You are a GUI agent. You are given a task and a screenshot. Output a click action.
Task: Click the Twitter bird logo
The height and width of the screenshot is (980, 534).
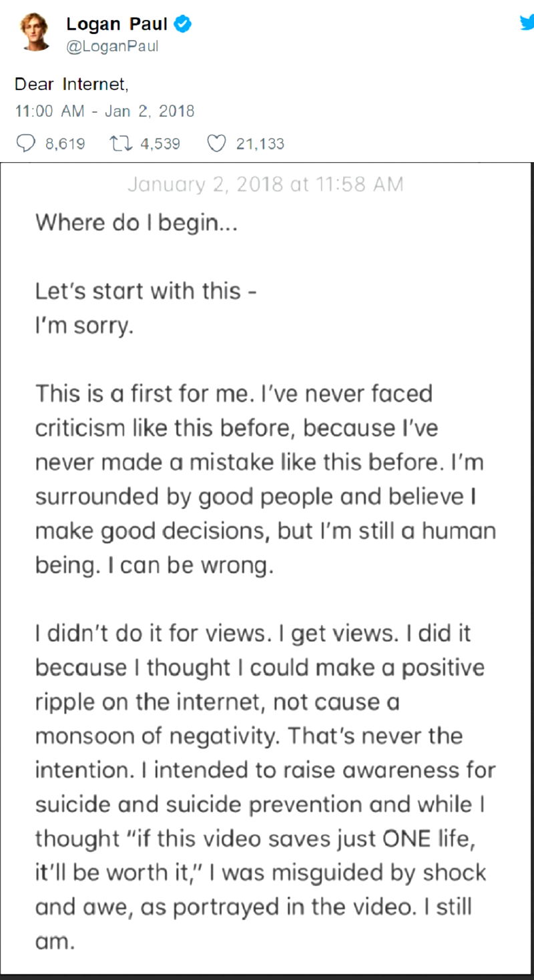[526, 22]
